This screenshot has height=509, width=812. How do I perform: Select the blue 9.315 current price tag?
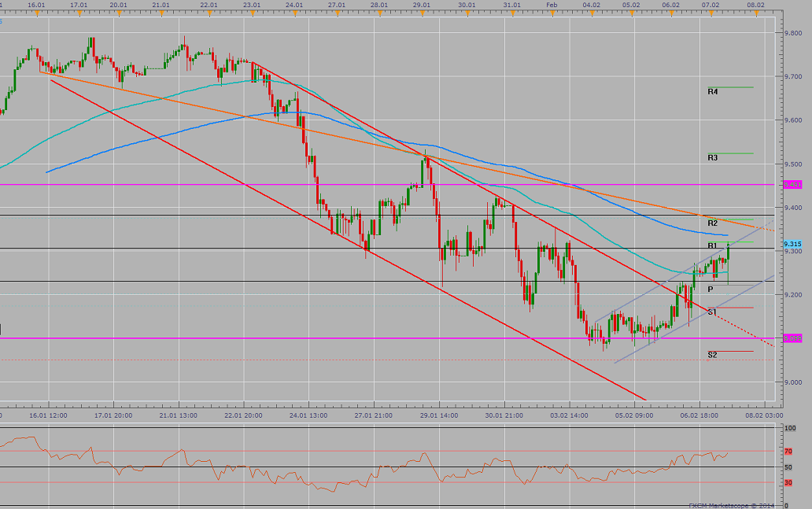pyautogui.click(x=794, y=245)
